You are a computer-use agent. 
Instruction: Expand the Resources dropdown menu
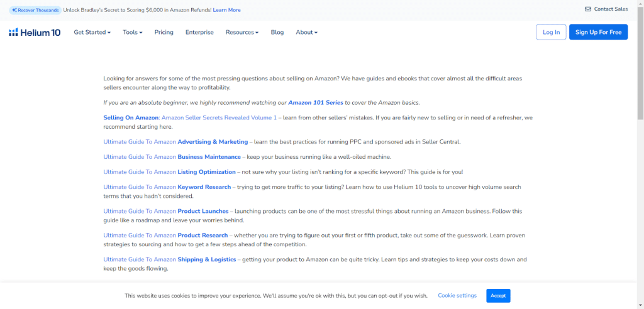coord(242,33)
